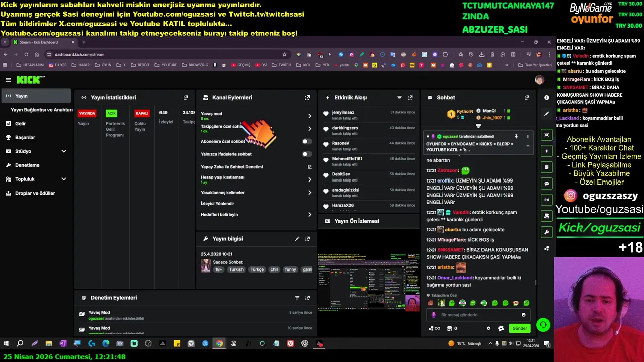The width and height of the screenshot is (644, 362).
Task: Pop out the Sohbet chat panel
Action: 527,98
